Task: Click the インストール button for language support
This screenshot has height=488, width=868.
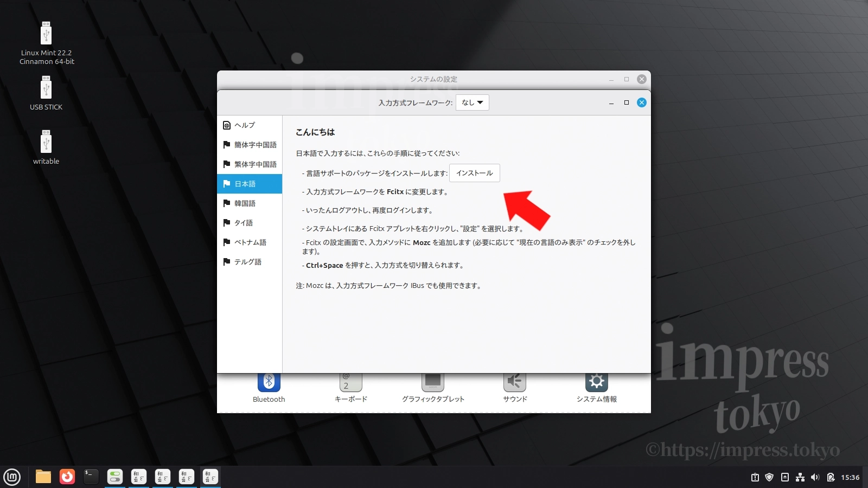Action: coord(475,173)
